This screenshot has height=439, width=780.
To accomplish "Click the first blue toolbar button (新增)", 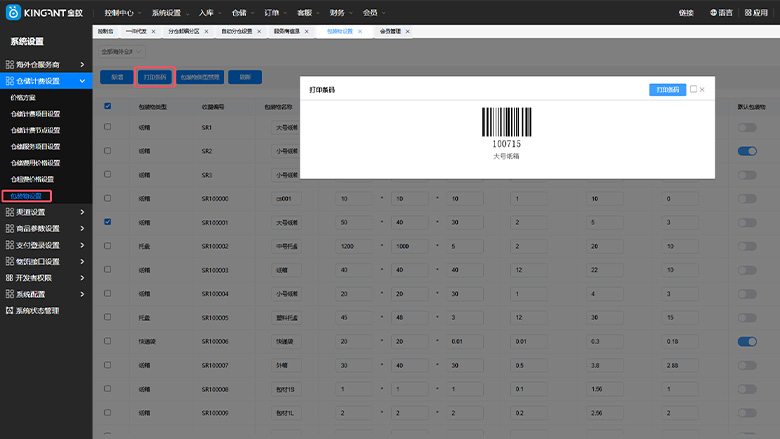I will [117, 77].
